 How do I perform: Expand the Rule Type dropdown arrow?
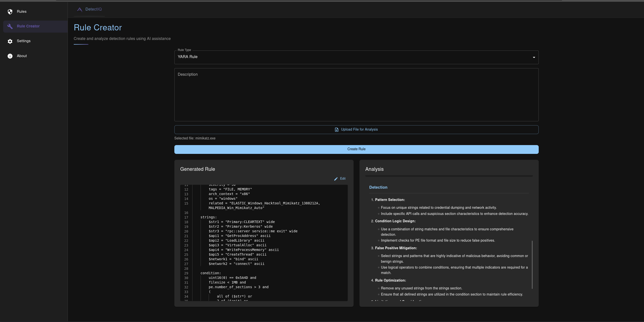tap(534, 57)
